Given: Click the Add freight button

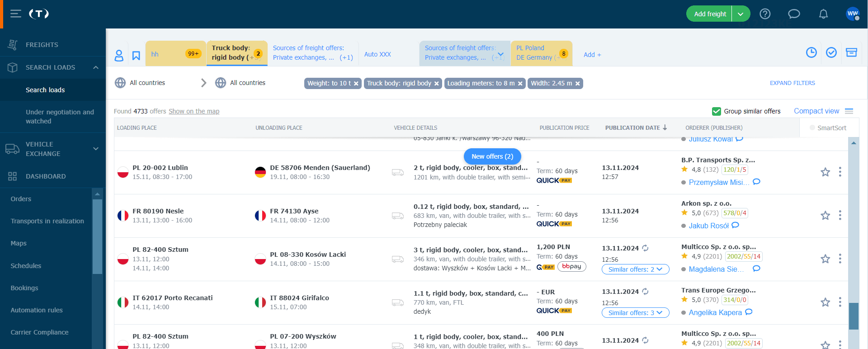Looking at the screenshot, I should click(x=710, y=14).
